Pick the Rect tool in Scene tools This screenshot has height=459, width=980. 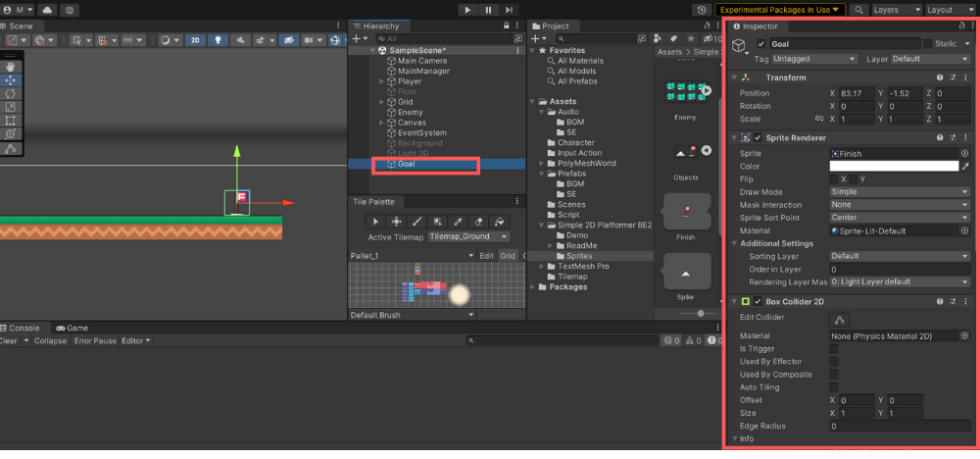pyautogui.click(x=11, y=121)
